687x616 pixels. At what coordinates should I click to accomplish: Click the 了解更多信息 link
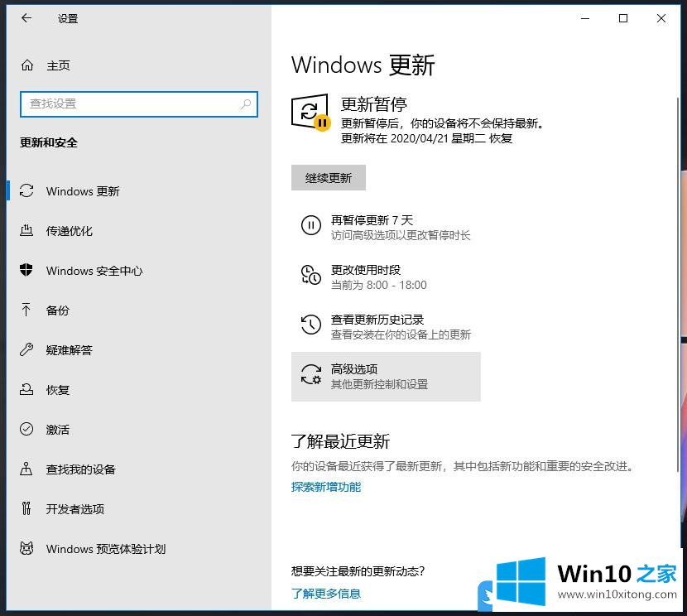326,594
